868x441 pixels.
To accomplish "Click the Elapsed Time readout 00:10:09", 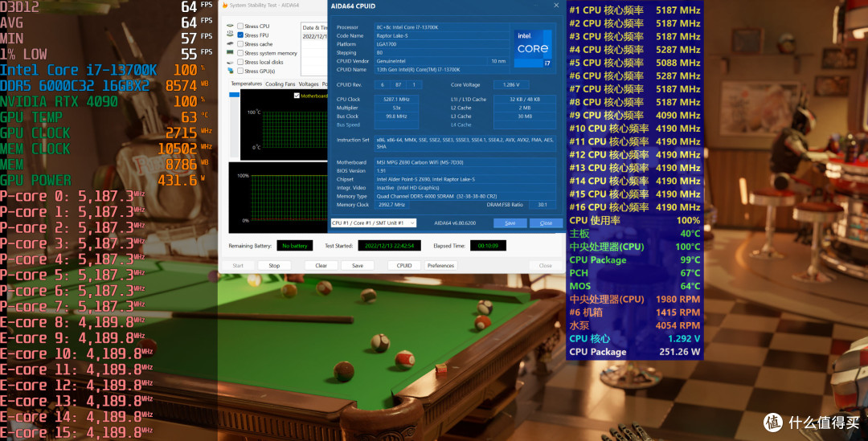I will coord(488,246).
